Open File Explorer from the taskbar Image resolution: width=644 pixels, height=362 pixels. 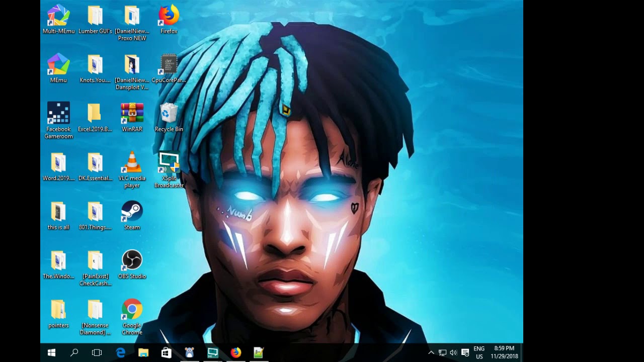[x=143, y=352]
